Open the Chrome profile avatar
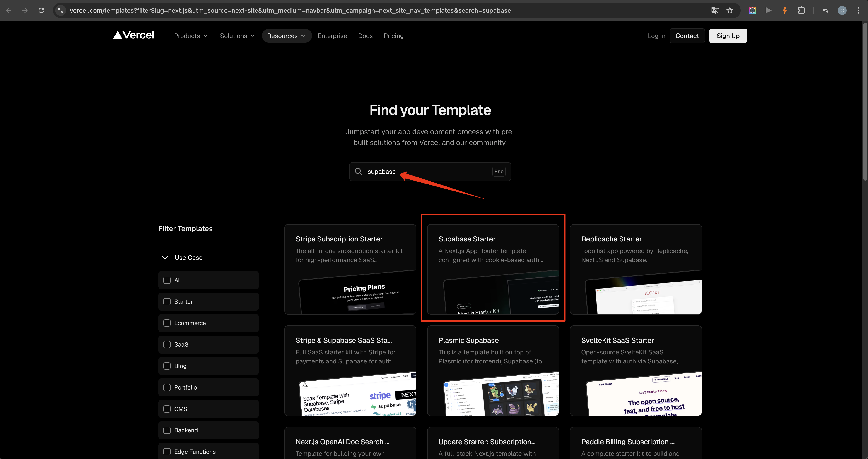868x459 pixels. (842, 10)
